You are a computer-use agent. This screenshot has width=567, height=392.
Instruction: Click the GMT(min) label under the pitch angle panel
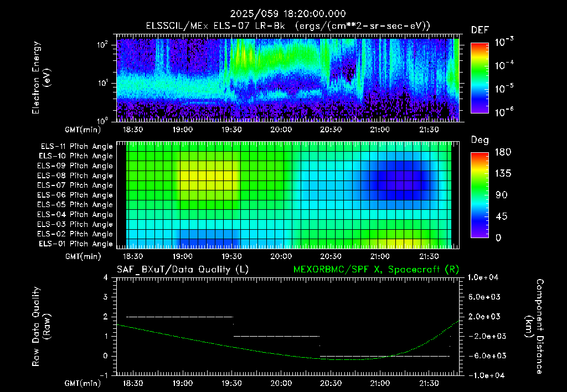[83, 256]
